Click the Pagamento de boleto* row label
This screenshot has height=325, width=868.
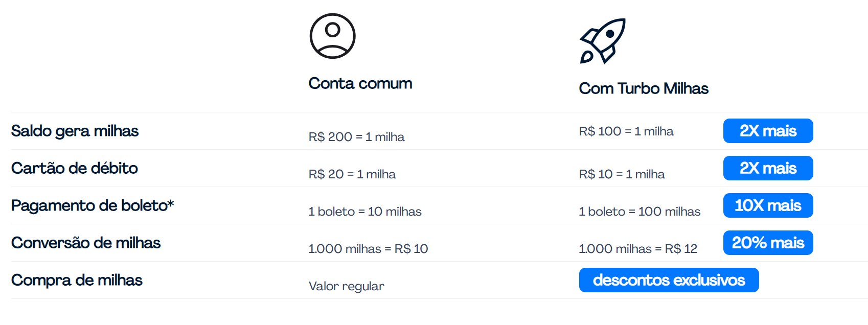93,206
